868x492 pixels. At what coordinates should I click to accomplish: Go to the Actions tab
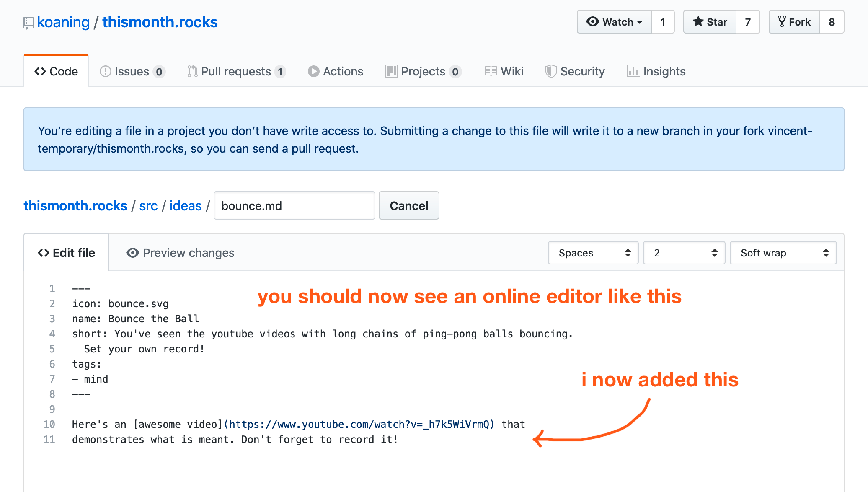pyautogui.click(x=336, y=71)
